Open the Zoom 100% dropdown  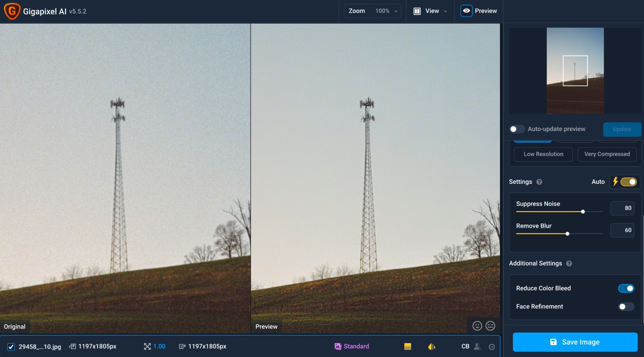tap(372, 11)
